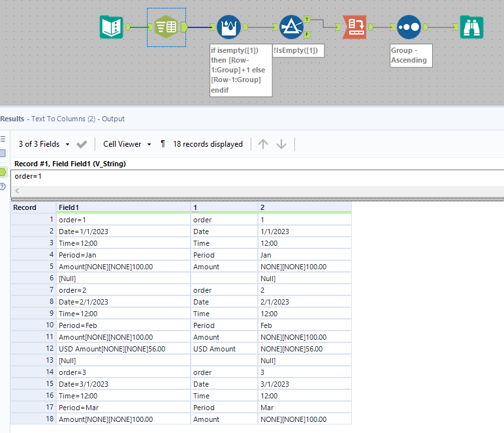This screenshot has height=433, width=504.
Task: Select the Multi-Row Formula tool
Action: (x=228, y=27)
